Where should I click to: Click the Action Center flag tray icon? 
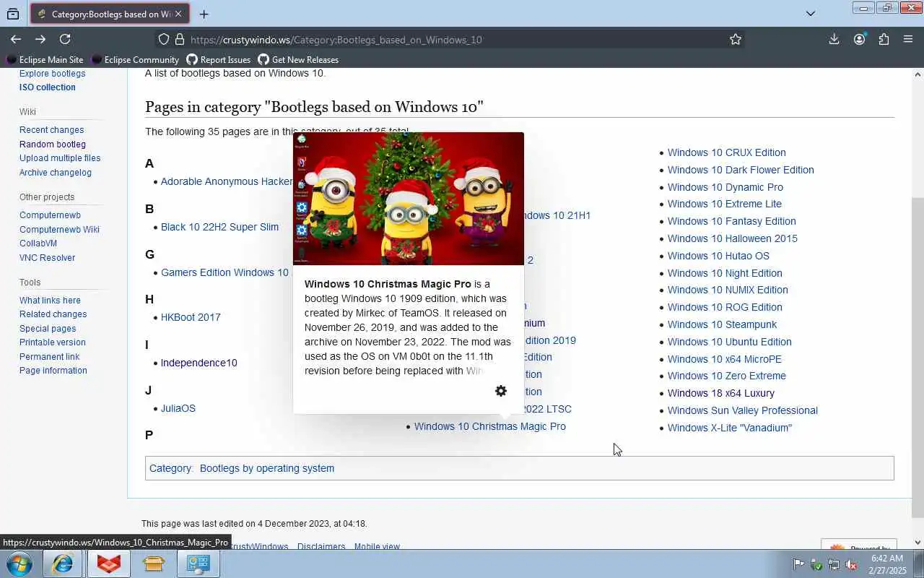click(x=798, y=564)
